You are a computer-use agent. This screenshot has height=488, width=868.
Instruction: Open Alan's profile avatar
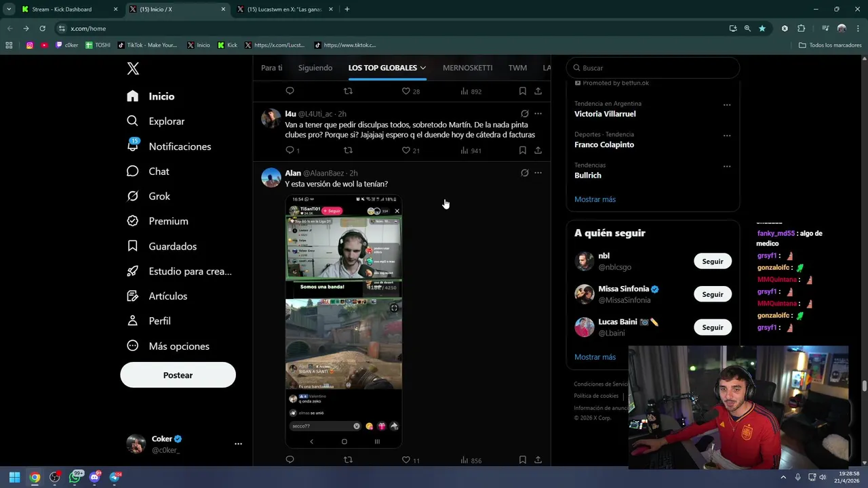coord(271,177)
